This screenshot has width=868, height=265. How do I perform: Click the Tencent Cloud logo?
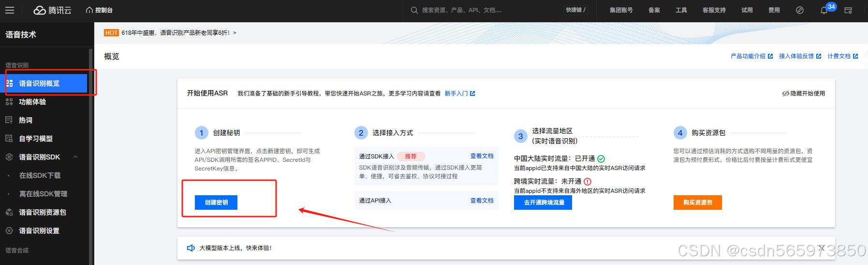point(52,10)
